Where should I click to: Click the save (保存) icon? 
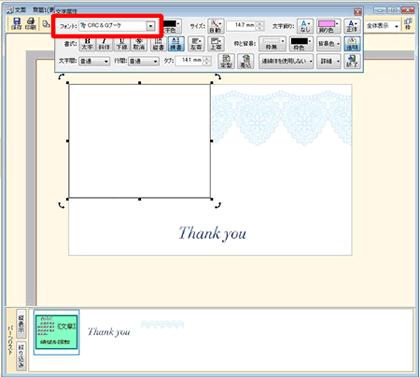pos(16,24)
